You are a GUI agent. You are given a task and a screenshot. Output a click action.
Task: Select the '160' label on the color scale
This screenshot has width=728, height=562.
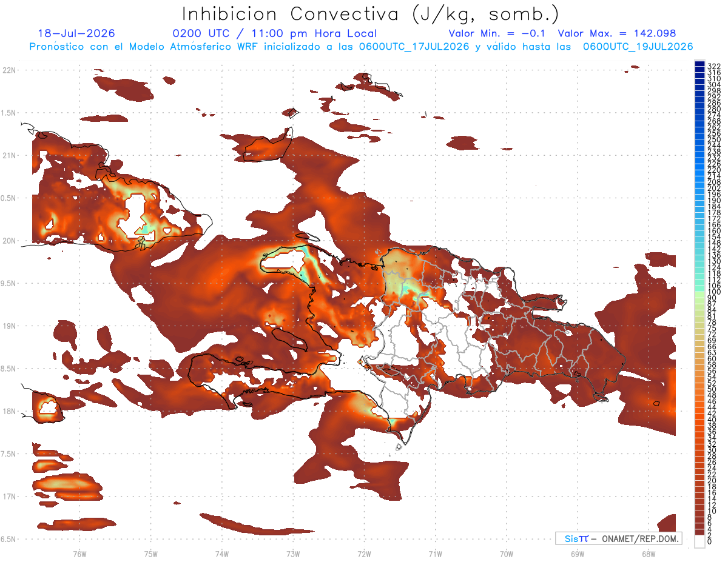point(714,231)
